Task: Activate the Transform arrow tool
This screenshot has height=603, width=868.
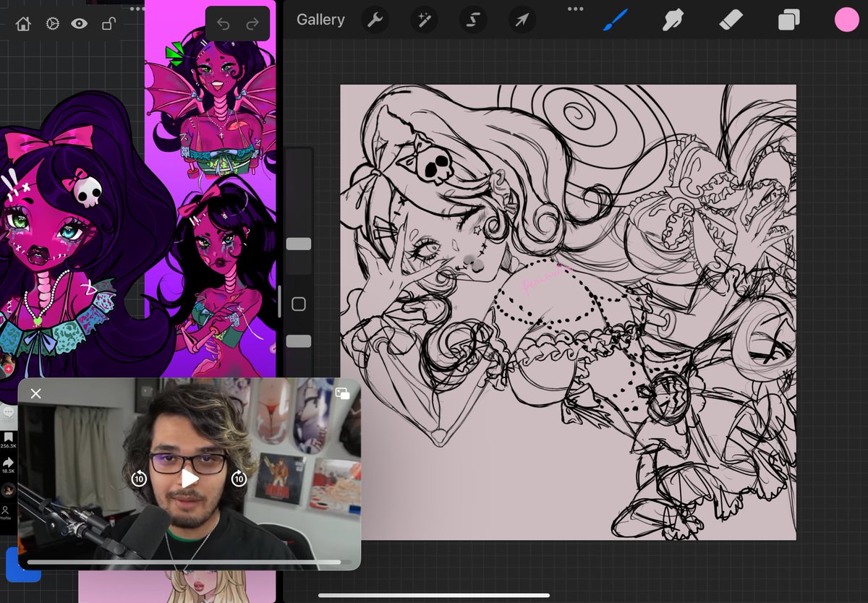Action: (x=522, y=20)
